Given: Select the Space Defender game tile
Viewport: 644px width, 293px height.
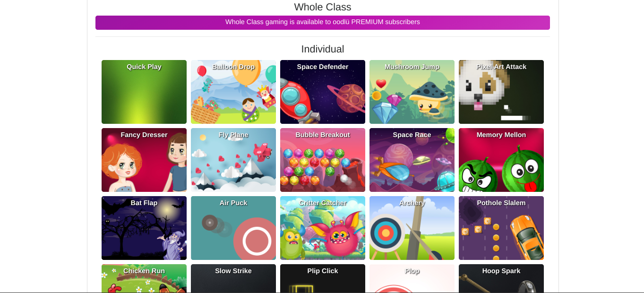Looking at the screenshot, I should (x=323, y=92).
